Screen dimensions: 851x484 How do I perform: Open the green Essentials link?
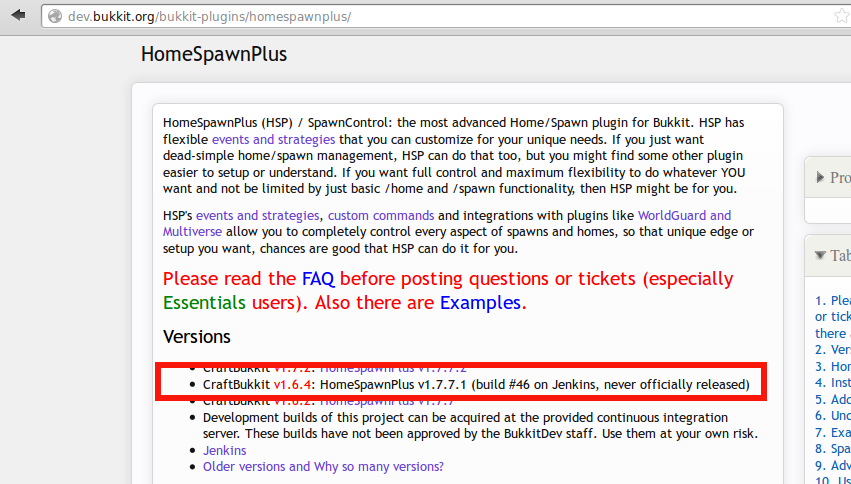pos(204,303)
